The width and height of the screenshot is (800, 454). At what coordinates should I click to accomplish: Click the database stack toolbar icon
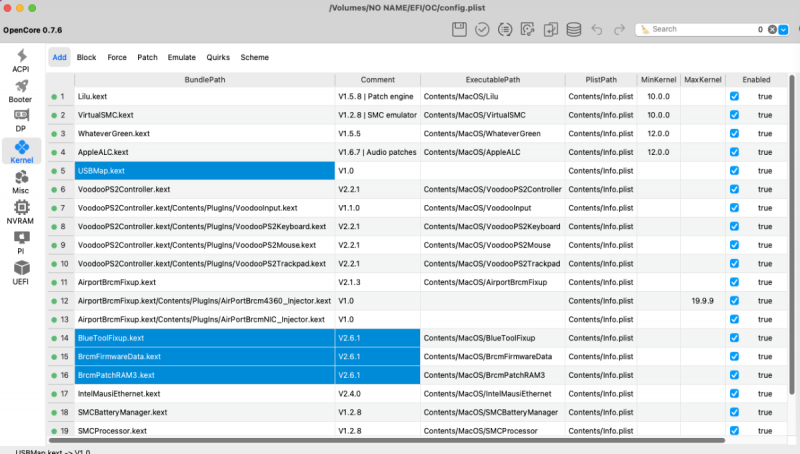[x=573, y=30]
